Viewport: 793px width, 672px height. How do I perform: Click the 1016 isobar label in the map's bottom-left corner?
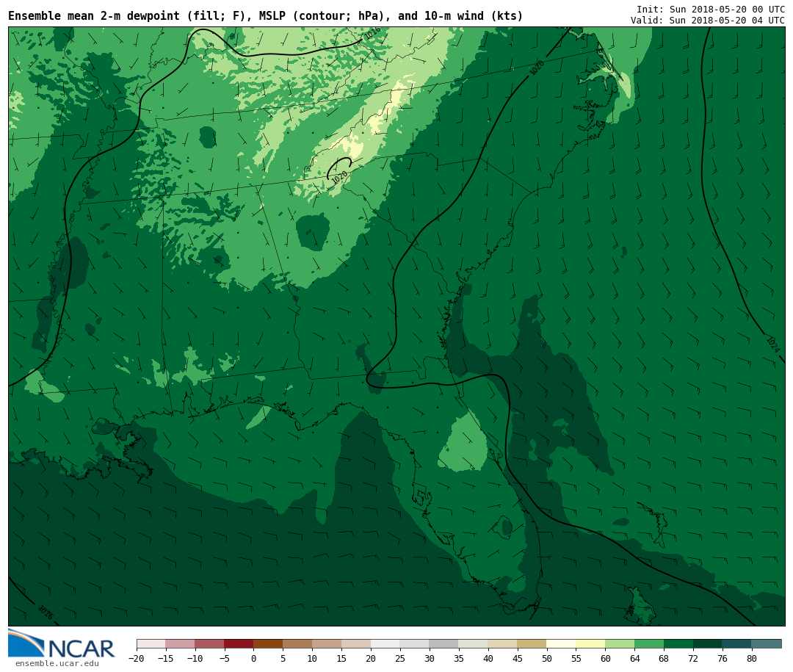[46, 613]
